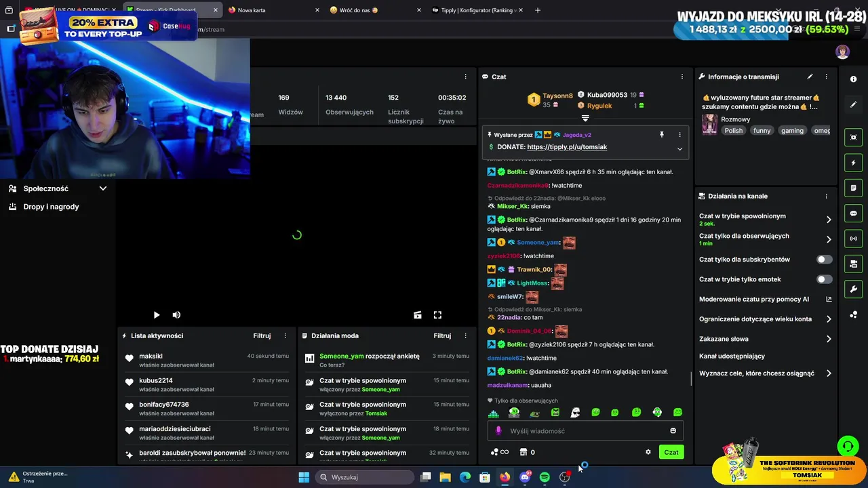Open Spotify from the taskbar
This screenshot has width=868, height=488.
pyautogui.click(x=545, y=477)
